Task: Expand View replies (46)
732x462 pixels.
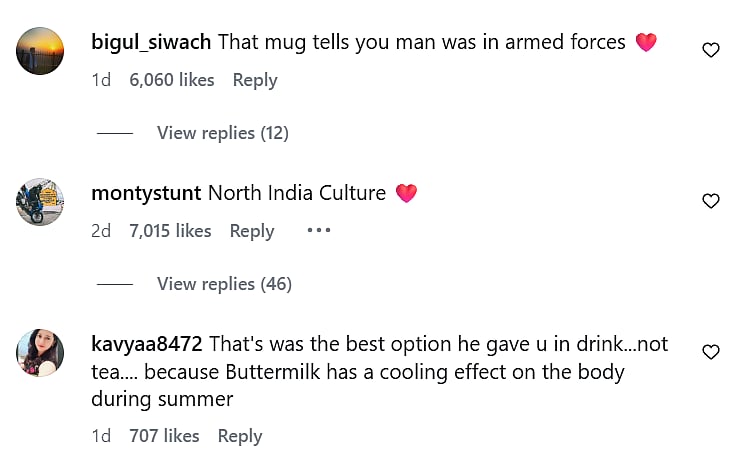Action: pyautogui.click(x=224, y=284)
